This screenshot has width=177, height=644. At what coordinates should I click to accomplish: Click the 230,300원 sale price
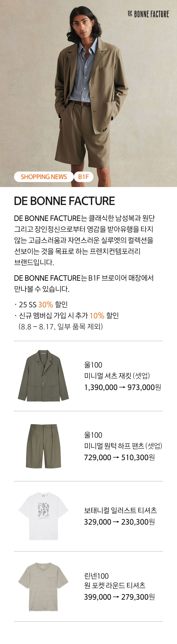pyautogui.click(x=138, y=522)
